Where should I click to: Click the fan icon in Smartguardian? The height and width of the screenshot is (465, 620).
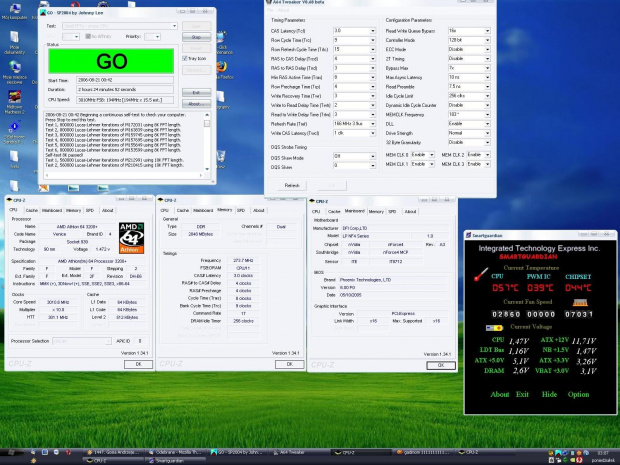coord(580,302)
